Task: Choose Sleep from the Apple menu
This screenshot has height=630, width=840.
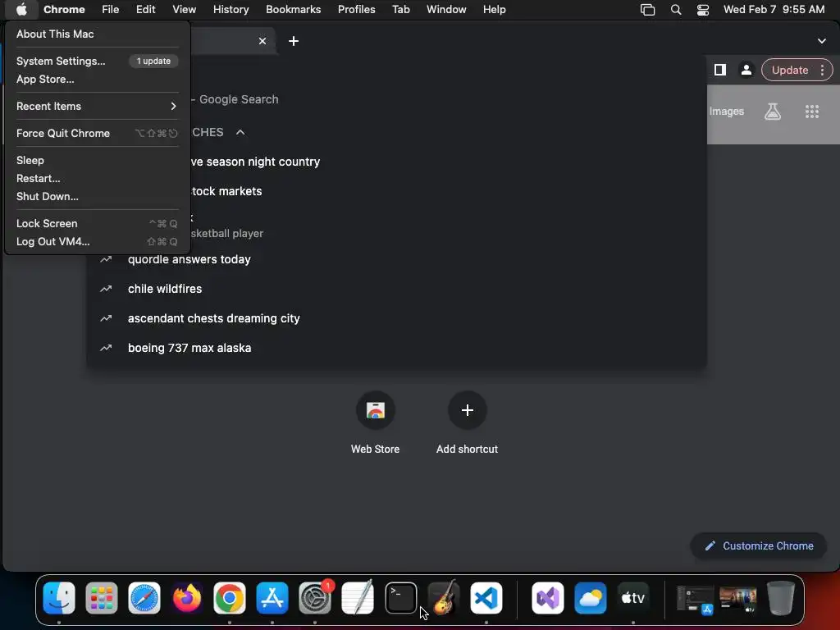Action: tap(97, 160)
